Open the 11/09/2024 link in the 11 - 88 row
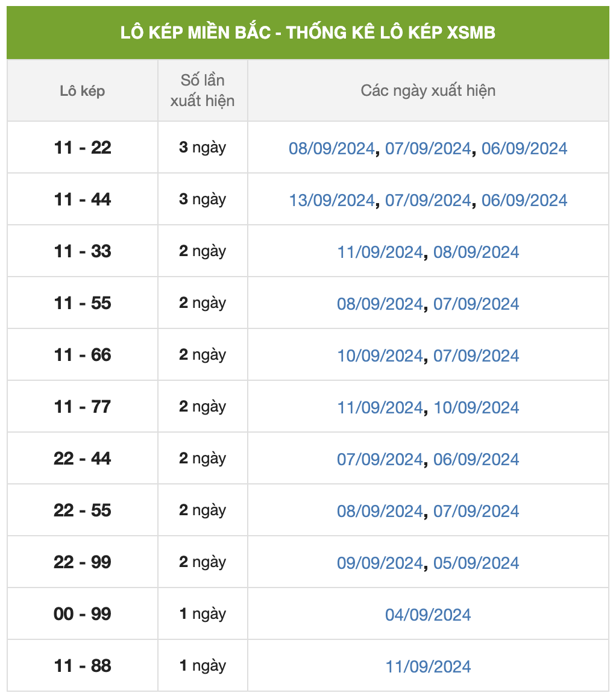The width and height of the screenshot is (616, 699). click(428, 666)
